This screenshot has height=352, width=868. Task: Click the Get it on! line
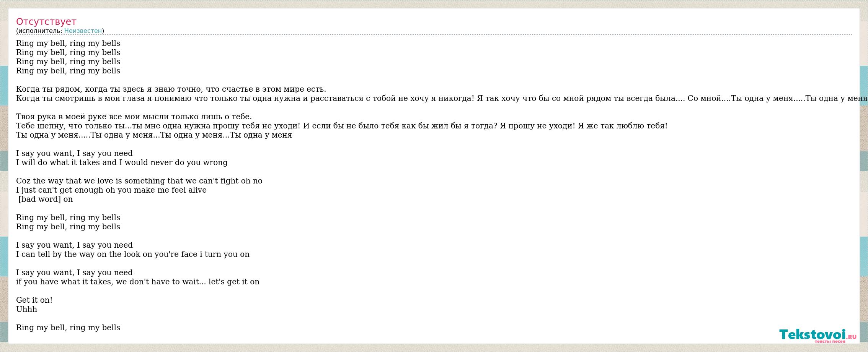click(x=34, y=300)
